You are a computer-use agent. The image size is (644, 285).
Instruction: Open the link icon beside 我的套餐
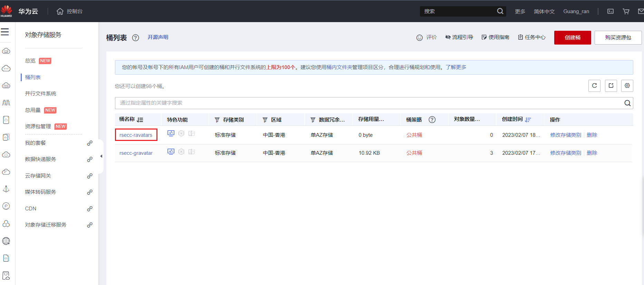[90, 143]
